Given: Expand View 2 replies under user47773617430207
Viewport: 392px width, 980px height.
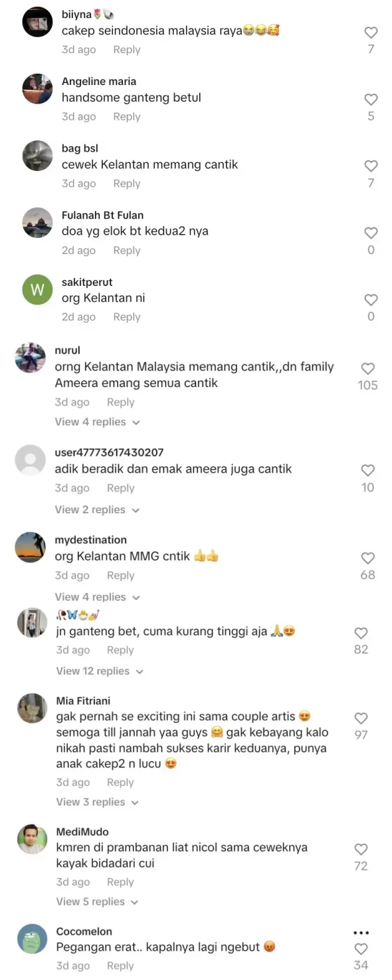Looking at the screenshot, I should pos(97,509).
